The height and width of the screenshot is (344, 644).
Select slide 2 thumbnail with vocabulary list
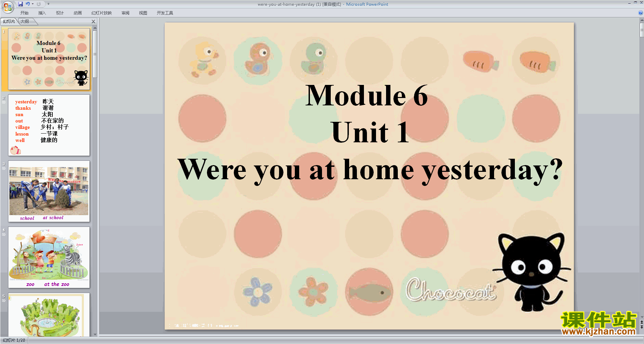pos(49,125)
